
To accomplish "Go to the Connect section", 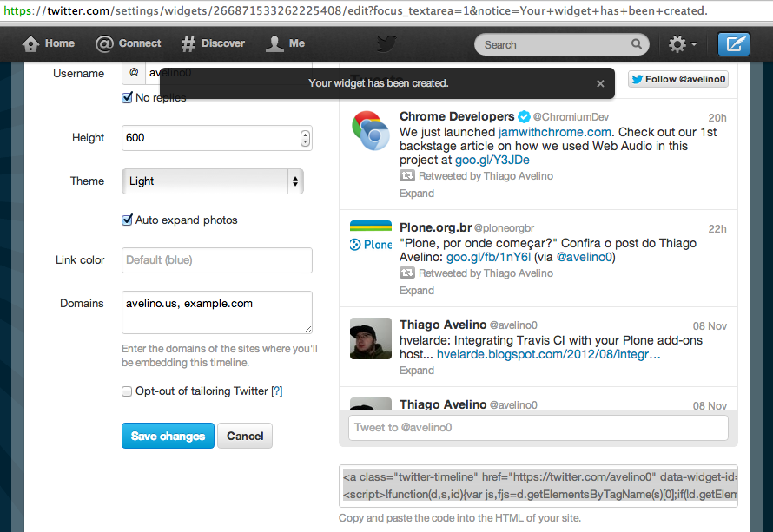I will point(129,44).
